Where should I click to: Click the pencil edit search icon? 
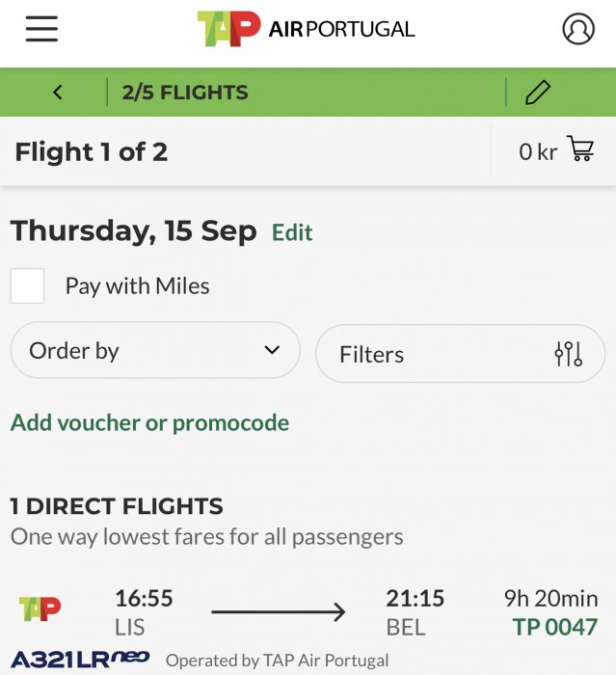(537, 93)
